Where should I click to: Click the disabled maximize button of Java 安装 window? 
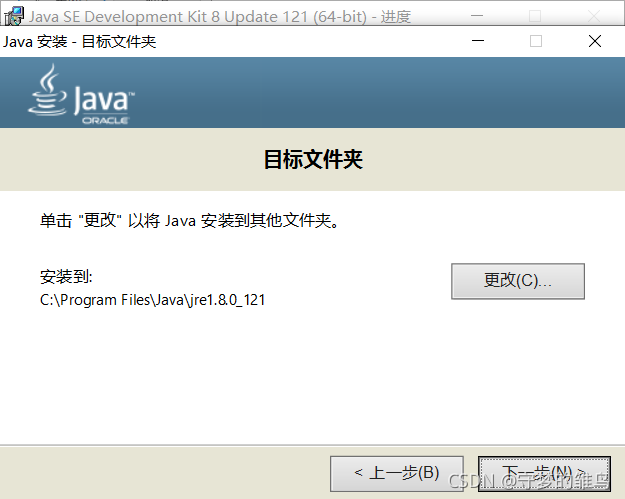536,41
